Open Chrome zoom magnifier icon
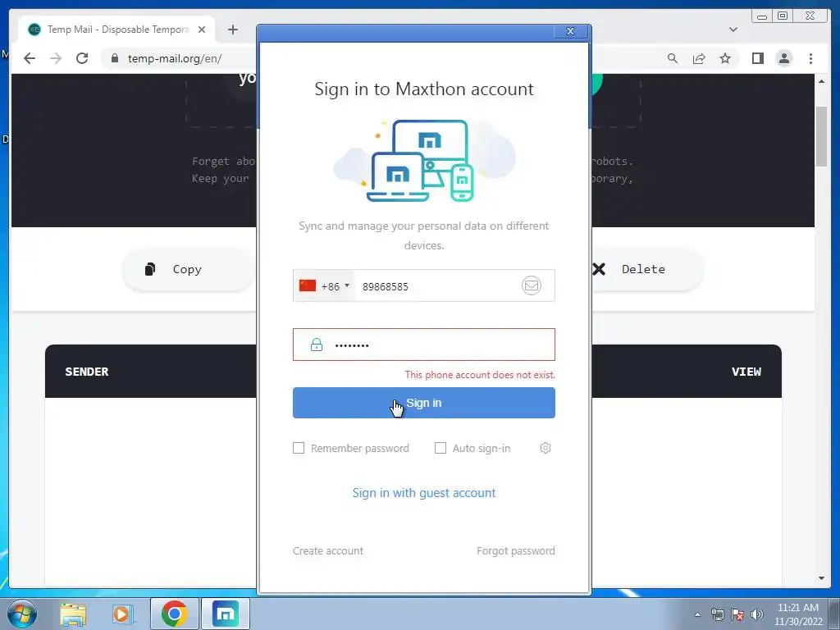Screen dimensions: 840x630 click(673, 58)
